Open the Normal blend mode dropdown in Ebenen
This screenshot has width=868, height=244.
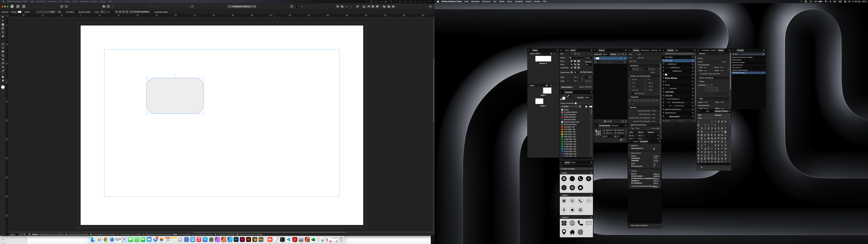pos(616,54)
